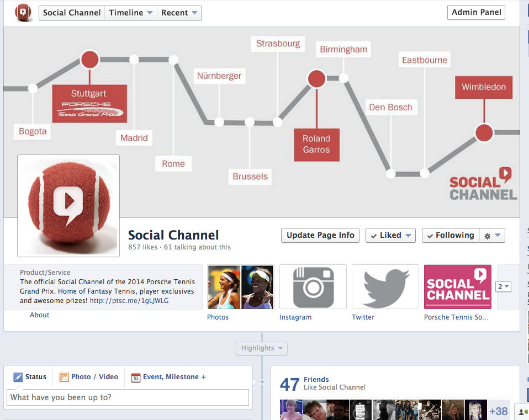Click the 'What have you been up to?' field

pos(128,397)
